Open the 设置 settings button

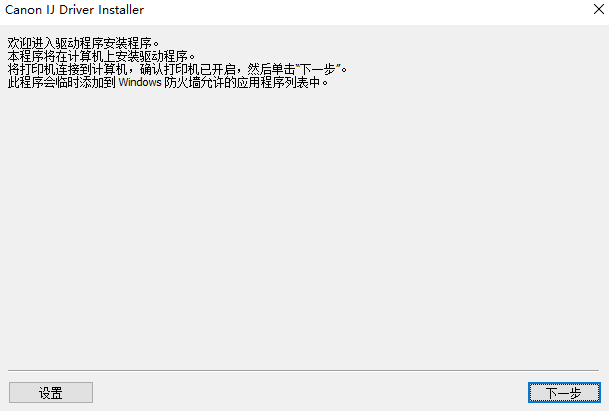(51, 392)
